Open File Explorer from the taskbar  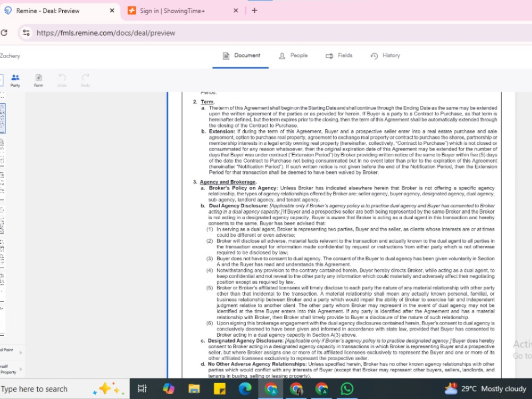coord(194,389)
